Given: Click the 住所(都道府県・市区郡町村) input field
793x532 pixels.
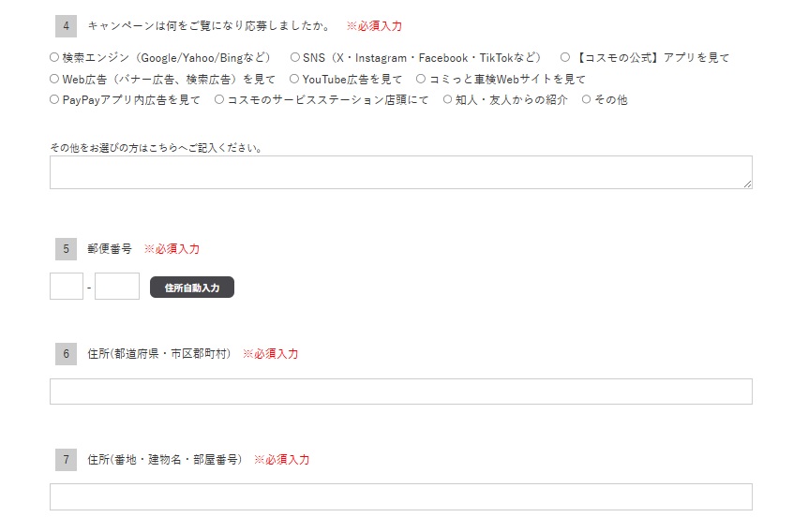Looking at the screenshot, I should click(x=400, y=392).
